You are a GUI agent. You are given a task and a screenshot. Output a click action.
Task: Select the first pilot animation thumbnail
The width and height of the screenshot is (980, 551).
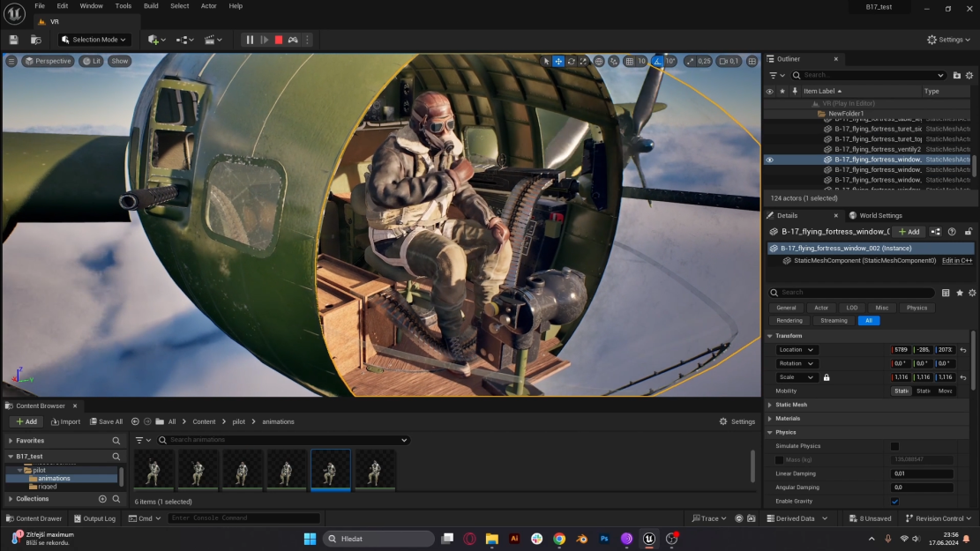pos(153,469)
